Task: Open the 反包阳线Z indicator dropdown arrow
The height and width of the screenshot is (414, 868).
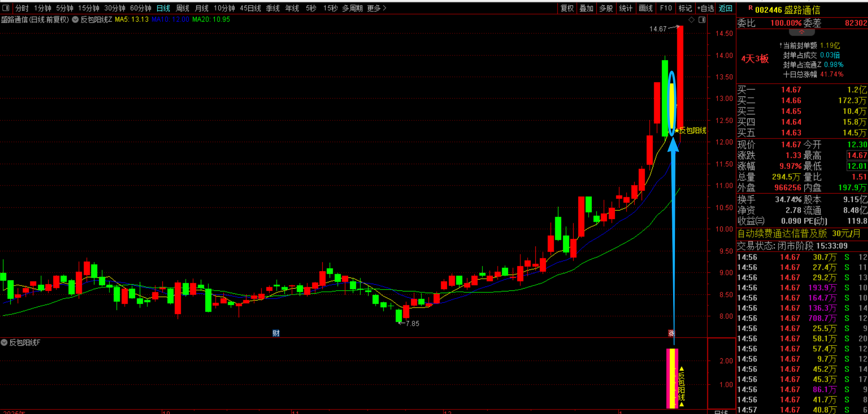Action: [x=75, y=19]
